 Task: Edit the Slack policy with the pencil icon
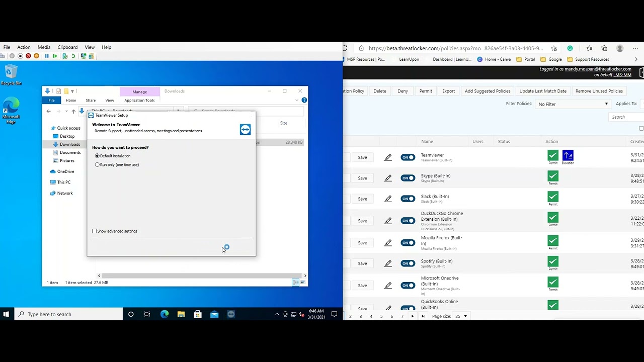pos(388,199)
